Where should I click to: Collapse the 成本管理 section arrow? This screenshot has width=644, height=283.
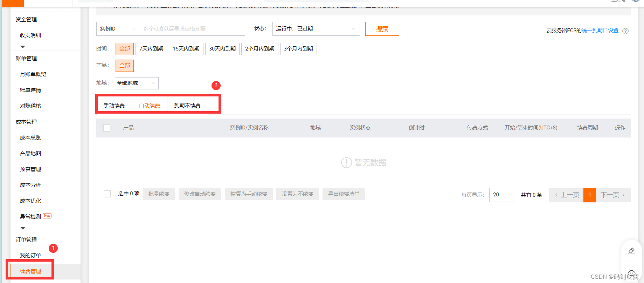pos(23,228)
